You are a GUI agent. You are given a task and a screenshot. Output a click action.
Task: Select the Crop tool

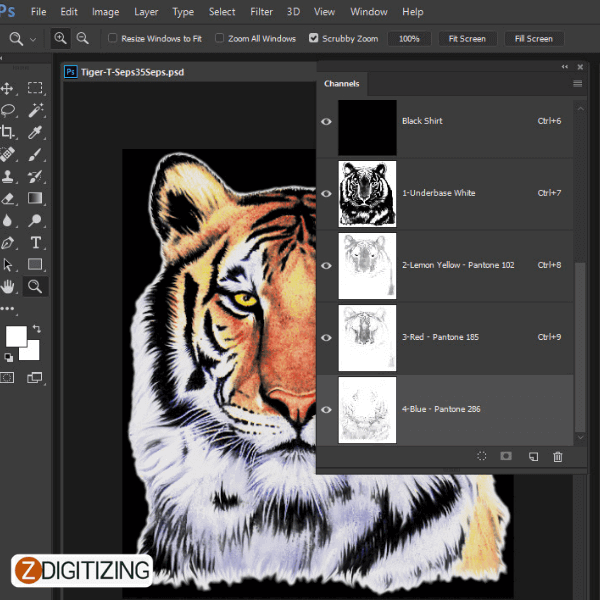pos(7,132)
